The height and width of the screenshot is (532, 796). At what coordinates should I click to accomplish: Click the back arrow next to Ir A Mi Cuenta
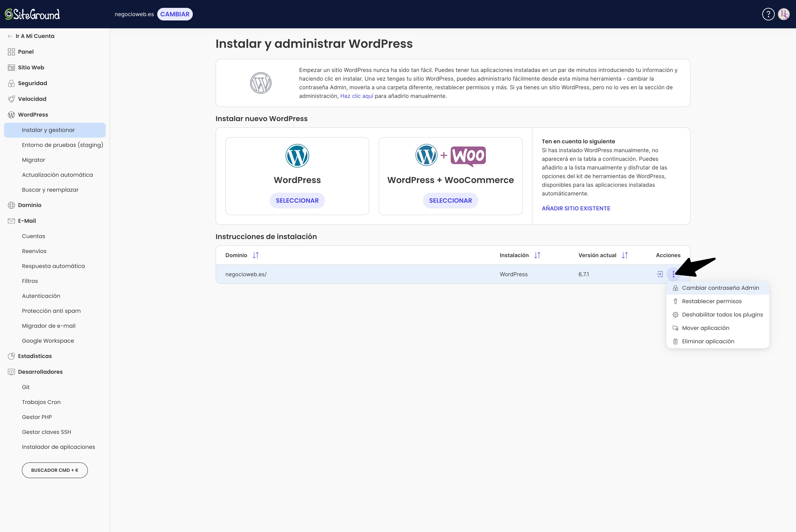(10, 36)
